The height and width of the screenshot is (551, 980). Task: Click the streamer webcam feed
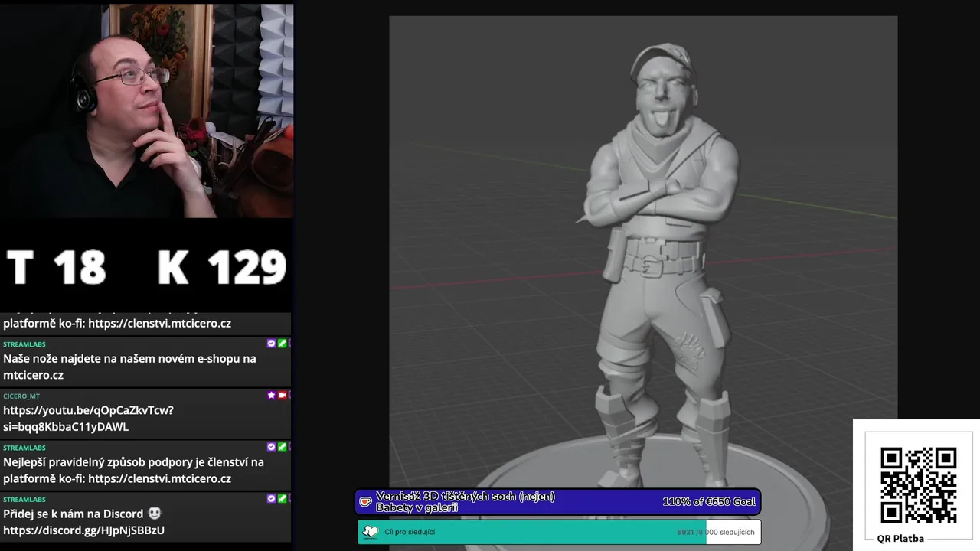pyautogui.click(x=147, y=111)
